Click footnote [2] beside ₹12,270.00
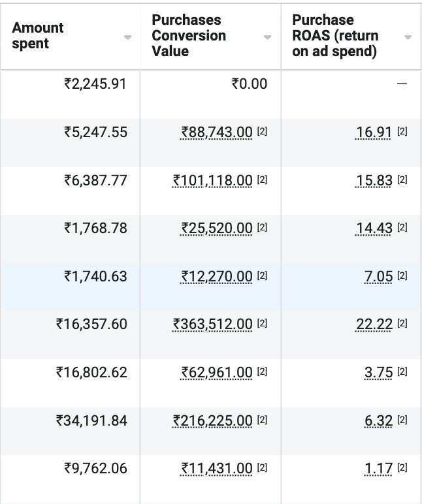 pos(262,276)
